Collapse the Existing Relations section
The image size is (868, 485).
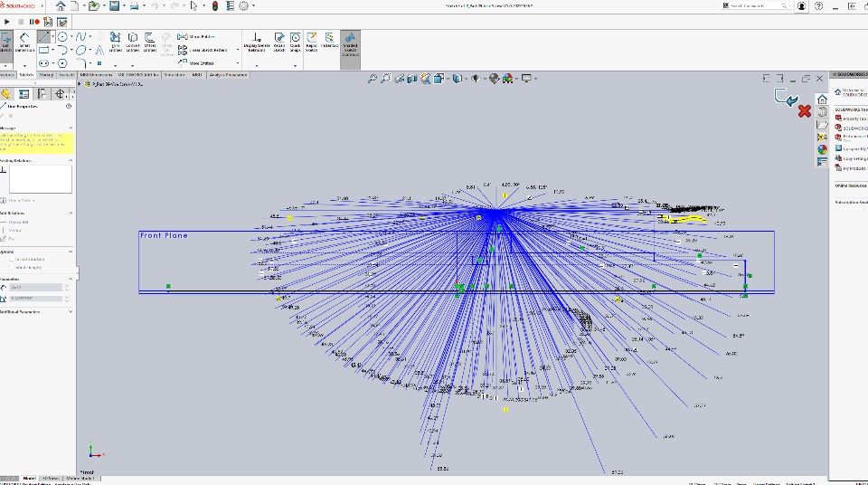click(71, 160)
